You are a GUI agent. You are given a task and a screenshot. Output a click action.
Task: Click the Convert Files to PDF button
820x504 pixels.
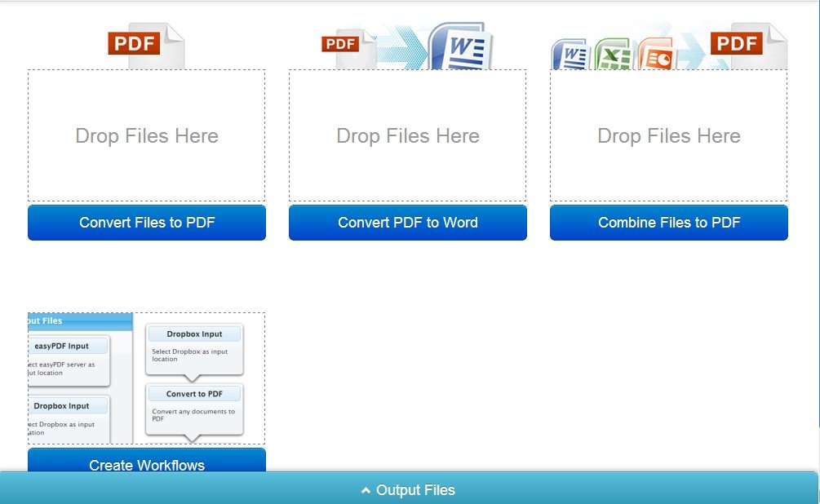coord(146,223)
